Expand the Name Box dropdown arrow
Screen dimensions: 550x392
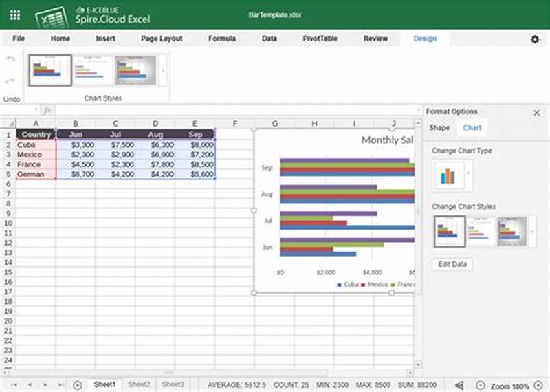pyautogui.click(x=36, y=110)
